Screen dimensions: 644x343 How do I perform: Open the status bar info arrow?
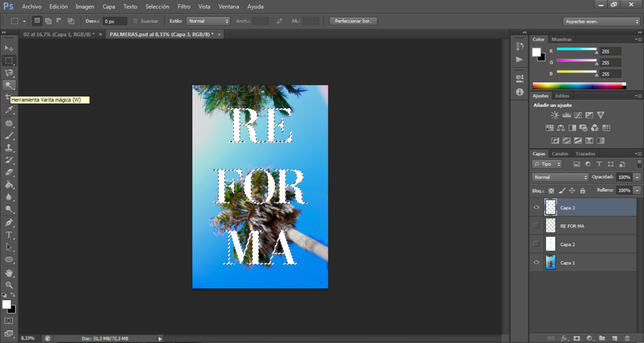pyautogui.click(x=160, y=339)
